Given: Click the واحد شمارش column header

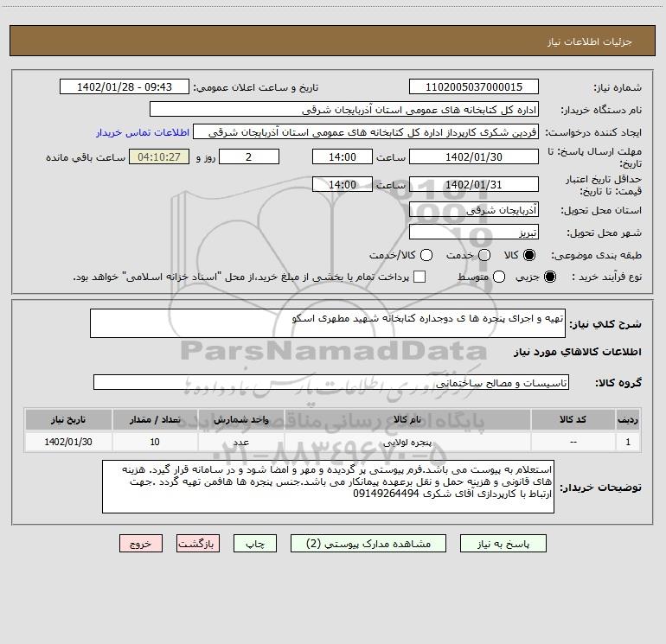Looking at the screenshot, I should [x=240, y=419].
